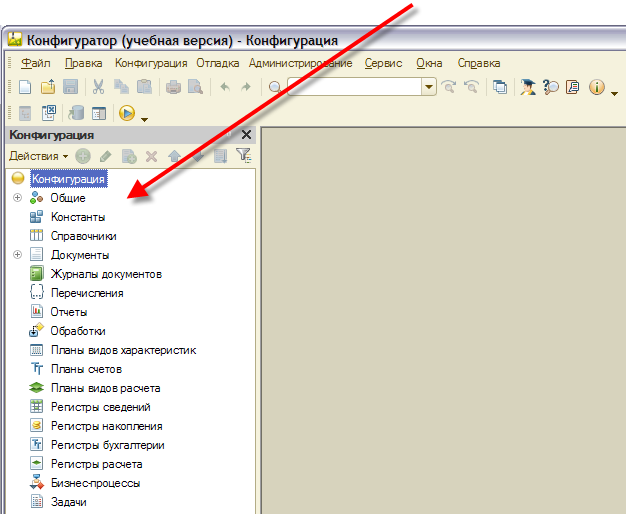Open the Сервис menu

[383, 63]
